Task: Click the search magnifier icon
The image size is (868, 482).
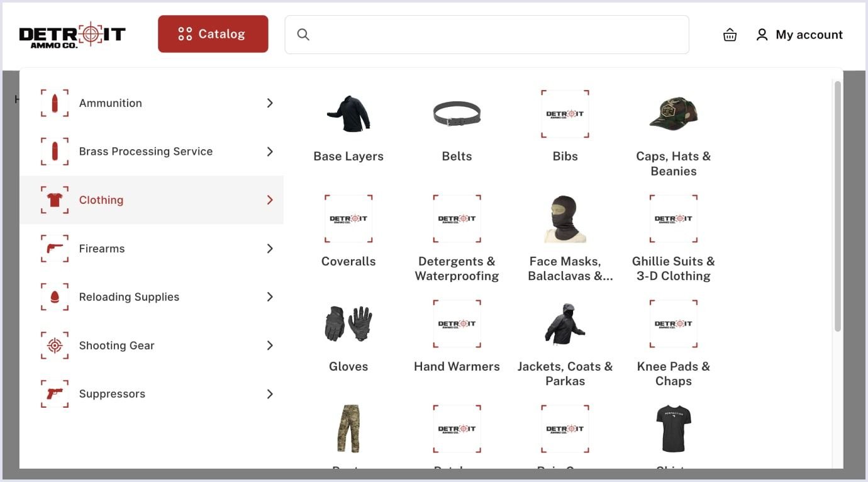Action: tap(303, 35)
